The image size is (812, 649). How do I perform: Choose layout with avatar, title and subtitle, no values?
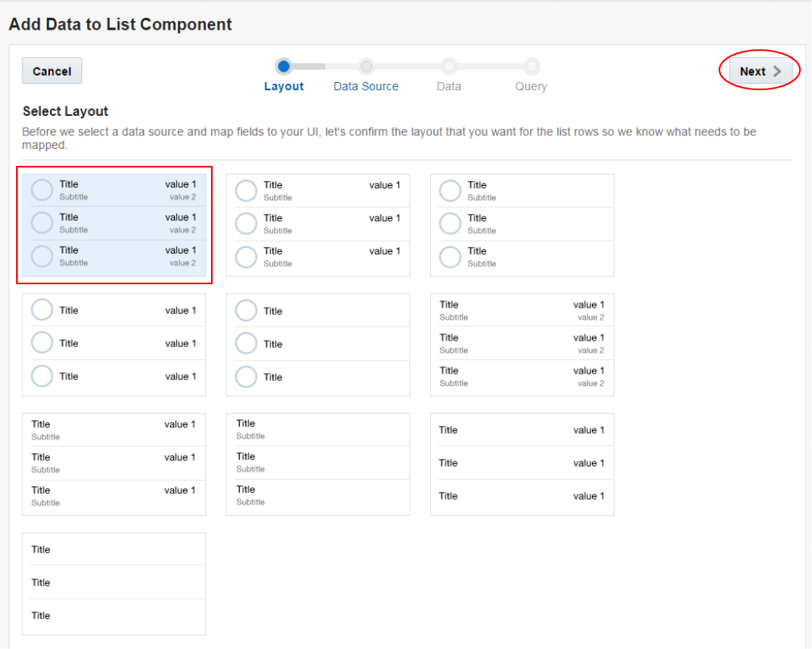[x=522, y=225]
